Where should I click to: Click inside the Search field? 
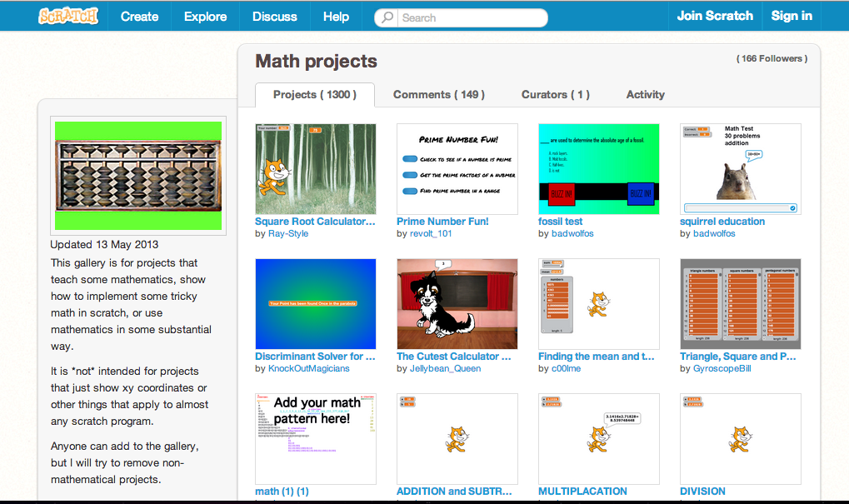coord(462,16)
